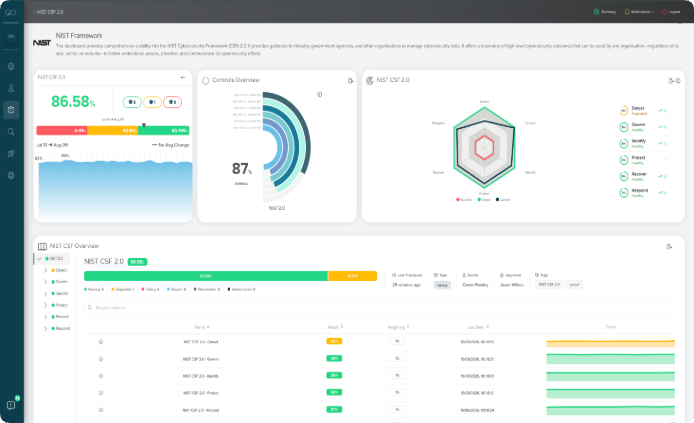The height and width of the screenshot is (423, 694).
Task: Select the Detect Degraded function in radar list
Action: [643, 111]
